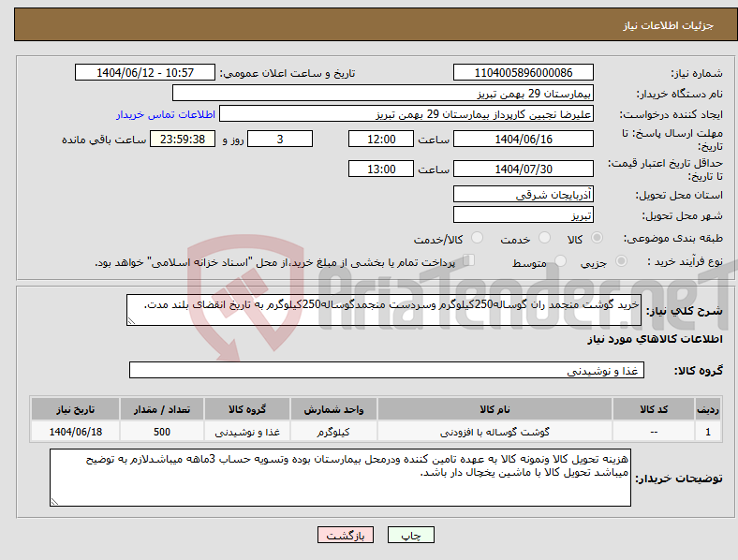Click the گروه کالا table column header
Image resolution: width=738 pixels, height=560 pixels.
[x=247, y=409]
